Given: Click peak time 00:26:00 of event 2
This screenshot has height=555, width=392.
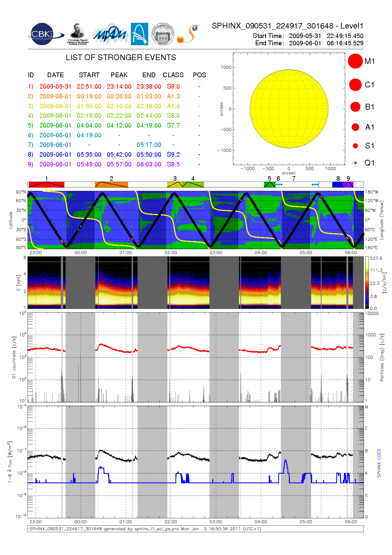Looking at the screenshot, I should click(119, 96).
